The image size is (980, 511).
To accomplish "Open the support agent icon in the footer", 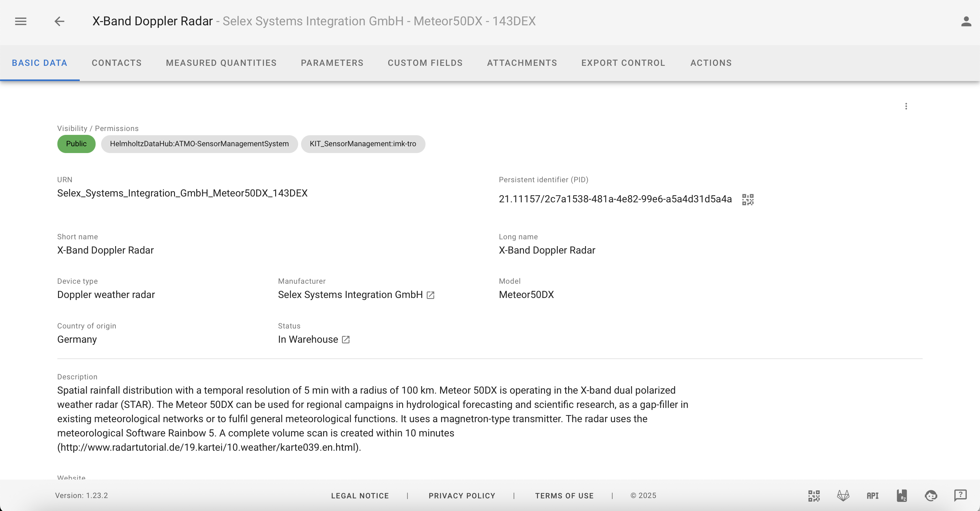I will click(x=931, y=495).
